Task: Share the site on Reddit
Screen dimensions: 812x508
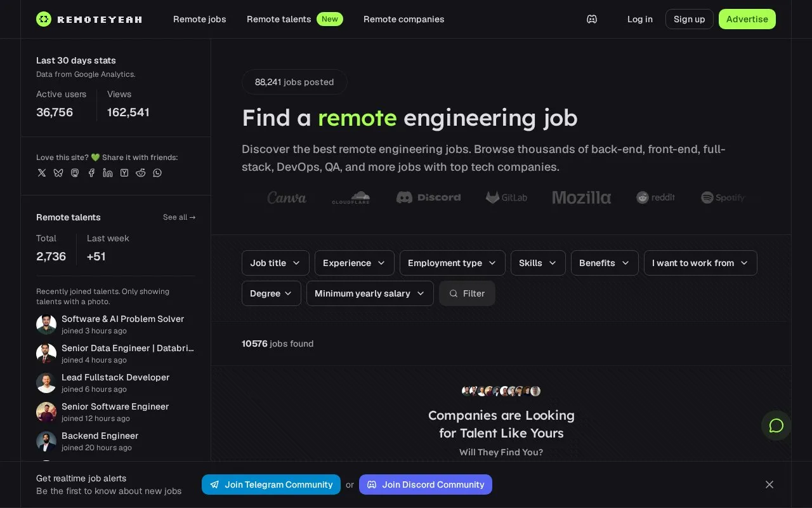Action: click(x=141, y=173)
